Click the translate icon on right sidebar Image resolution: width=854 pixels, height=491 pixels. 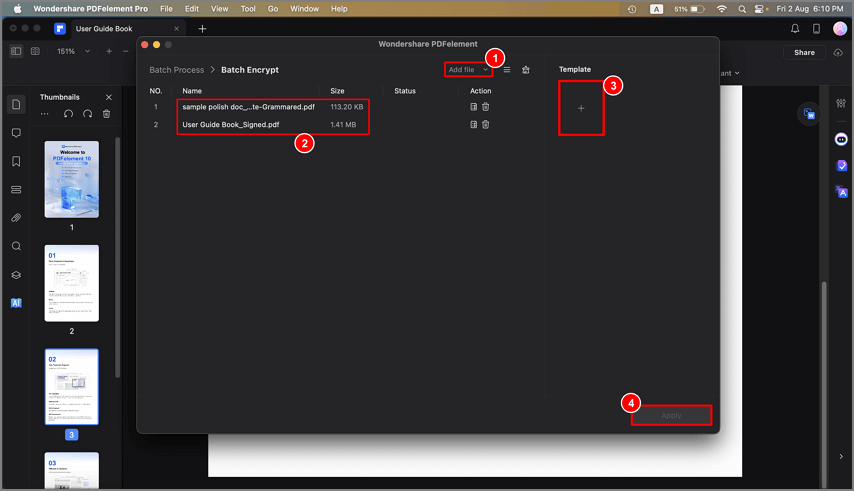coord(841,192)
